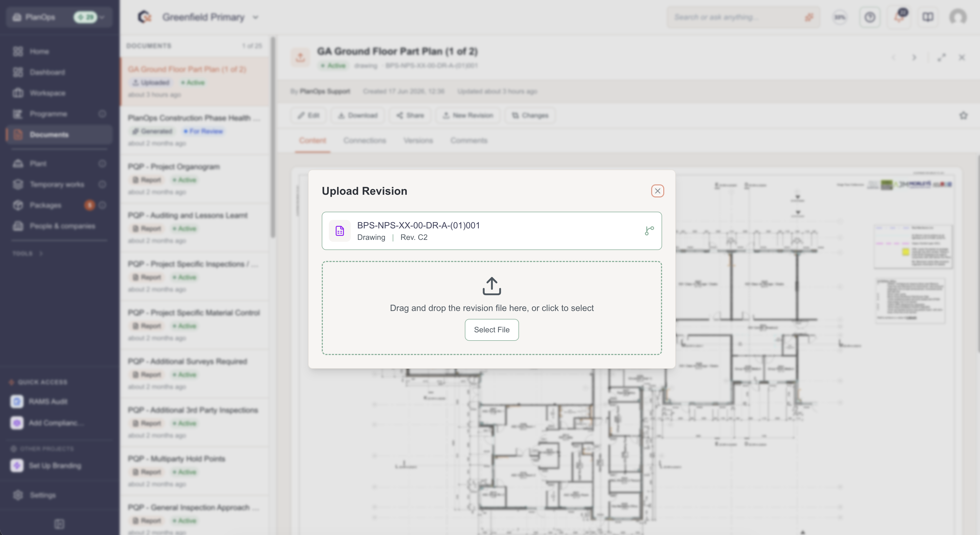Switch to the Connections tab
This screenshot has width=980, height=535.
364,140
